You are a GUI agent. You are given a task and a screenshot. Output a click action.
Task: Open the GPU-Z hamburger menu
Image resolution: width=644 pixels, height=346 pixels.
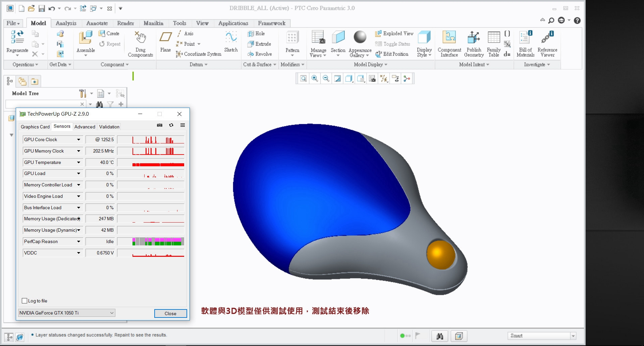click(182, 125)
